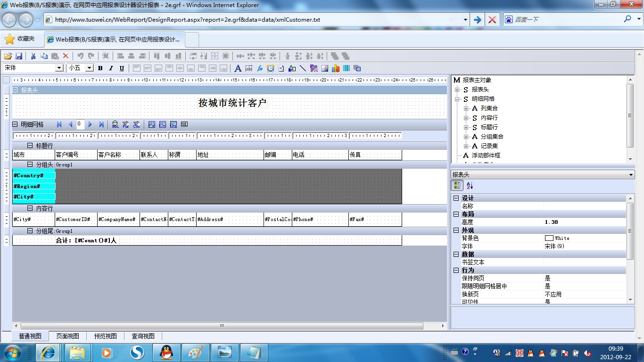The width and height of the screenshot is (644, 362).
Task: Toggle Italic formatting button
Action: point(111,68)
